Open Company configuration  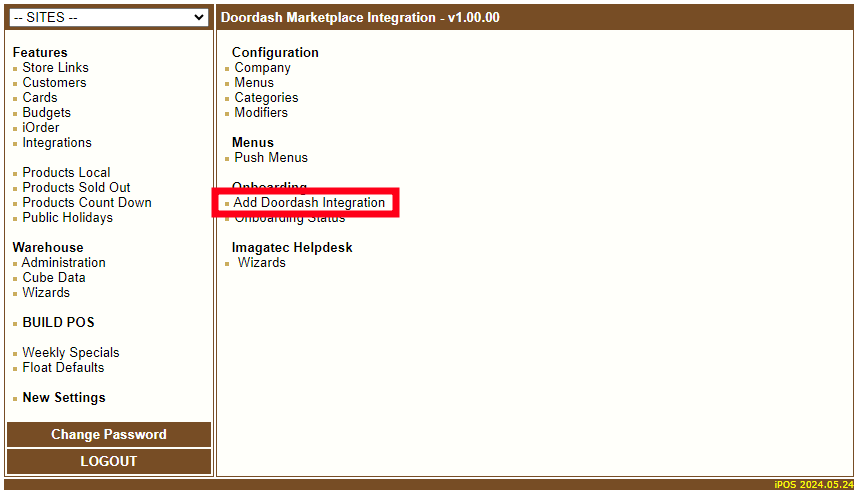point(262,68)
